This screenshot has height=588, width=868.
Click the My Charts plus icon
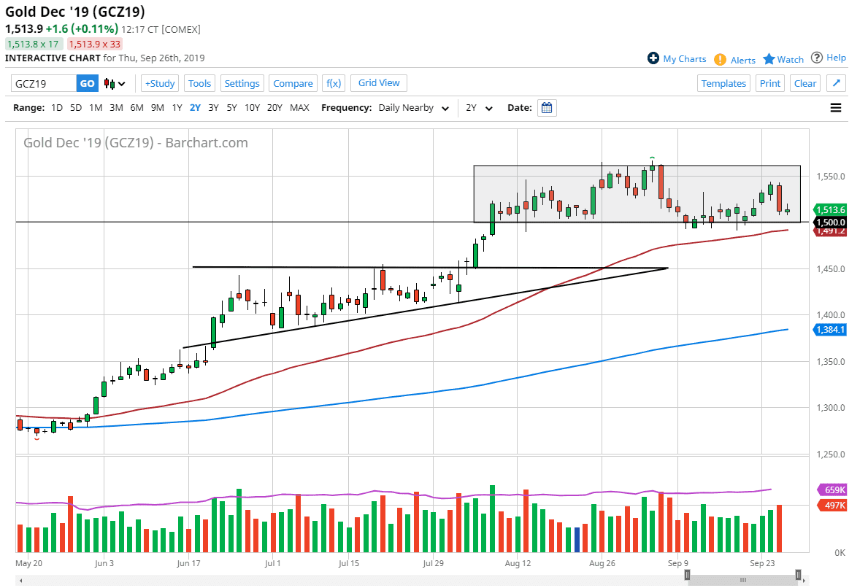653,59
